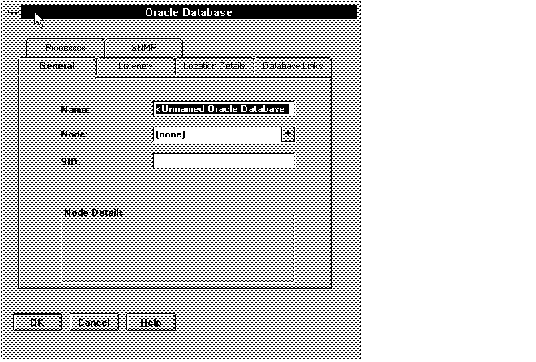Click the SID label
Screen dimensions: 536x362
point(69,161)
